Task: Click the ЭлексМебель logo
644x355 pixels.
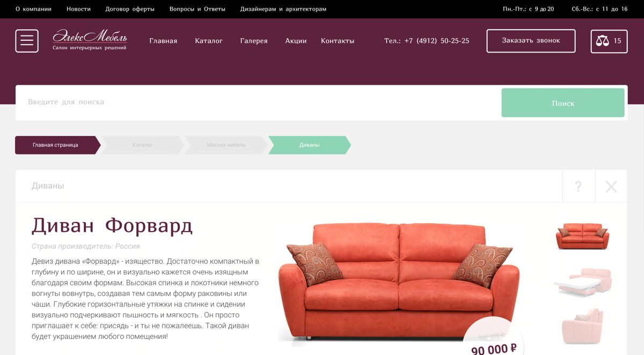Action: [90, 40]
